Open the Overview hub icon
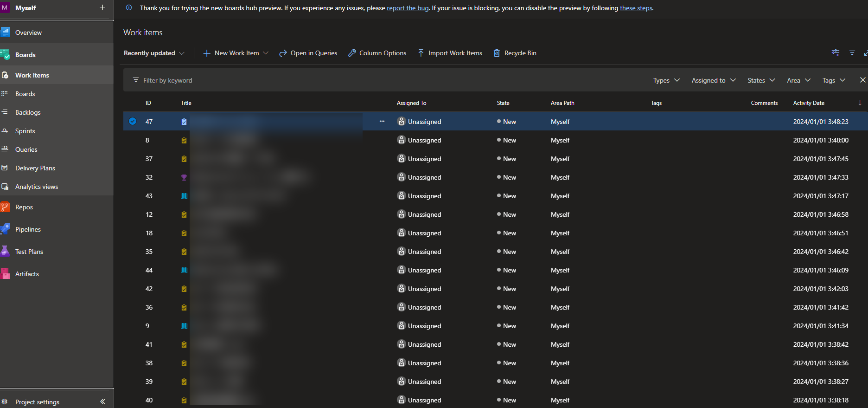The width and height of the screenshot is (868, 408). pyautogui.click(x=5, y=32)
